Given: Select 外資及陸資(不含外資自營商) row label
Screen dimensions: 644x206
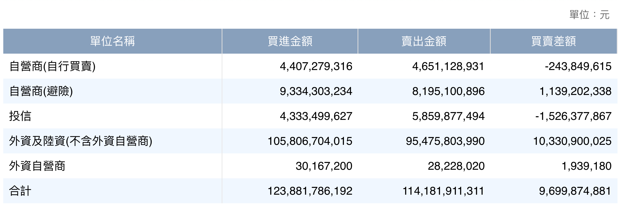Looking at the screenshot, I should [x=81, y=141].
